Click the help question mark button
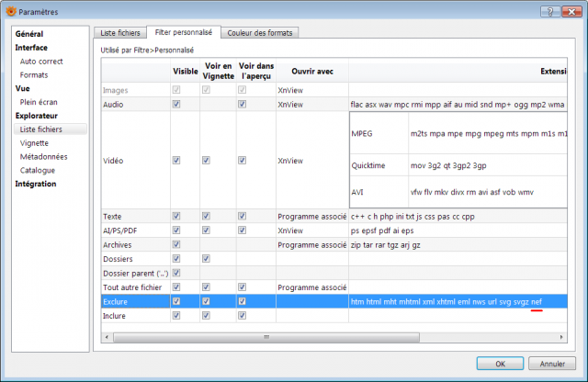 tap(550, 12)
